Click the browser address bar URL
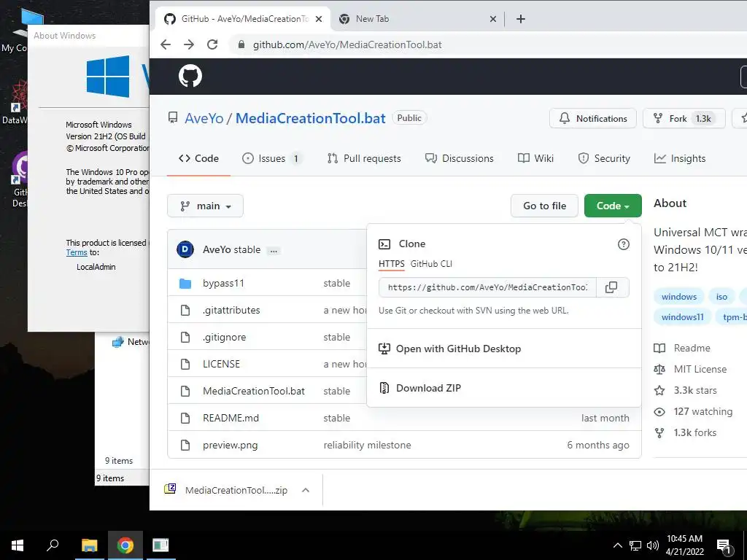Viewport: 747px width, 560px height. (347, 44)
